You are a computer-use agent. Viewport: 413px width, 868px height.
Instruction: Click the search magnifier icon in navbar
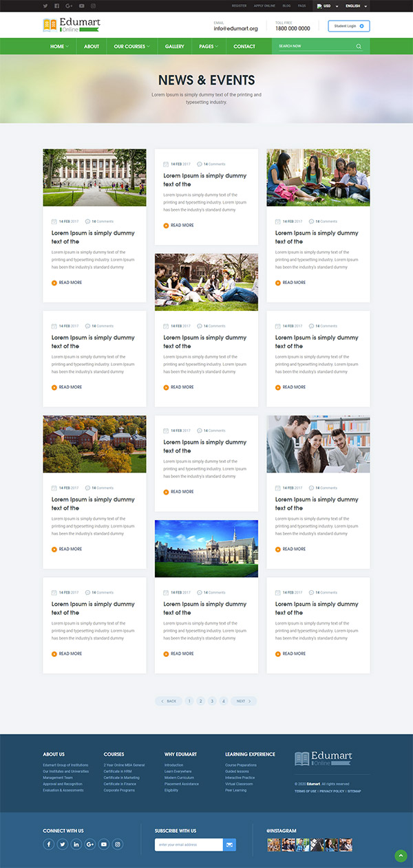[359, 47]
